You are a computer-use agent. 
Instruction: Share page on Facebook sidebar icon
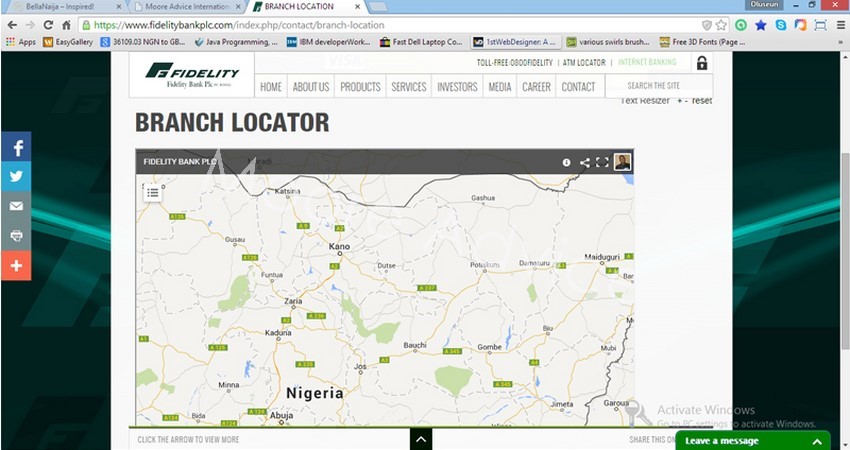coord(16,147)
